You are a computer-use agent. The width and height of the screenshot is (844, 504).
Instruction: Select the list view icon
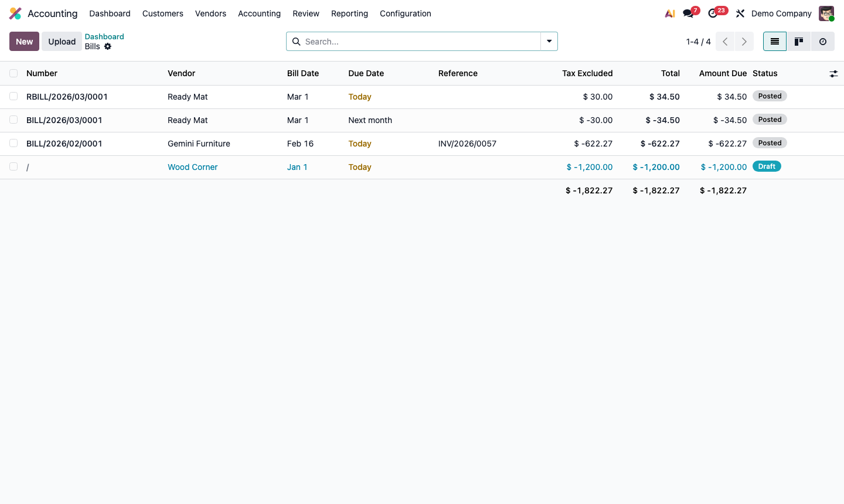pyautogui.click(x=774, y=41)
